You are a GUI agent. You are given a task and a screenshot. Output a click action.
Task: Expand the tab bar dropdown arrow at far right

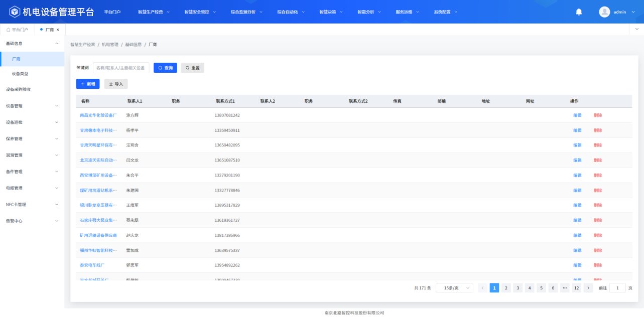click(636, 30)
